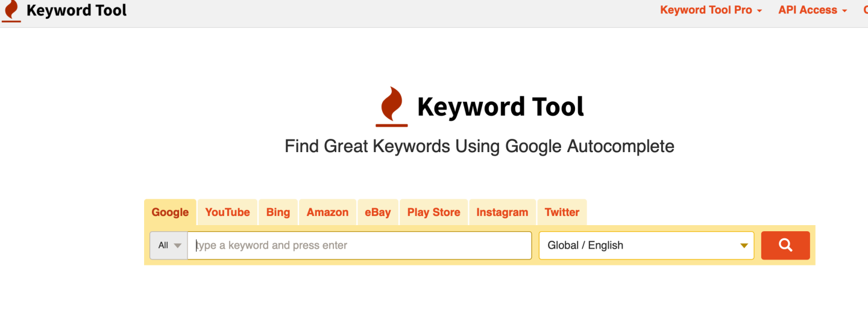Select the Twitter tab

tap(562, 212)
